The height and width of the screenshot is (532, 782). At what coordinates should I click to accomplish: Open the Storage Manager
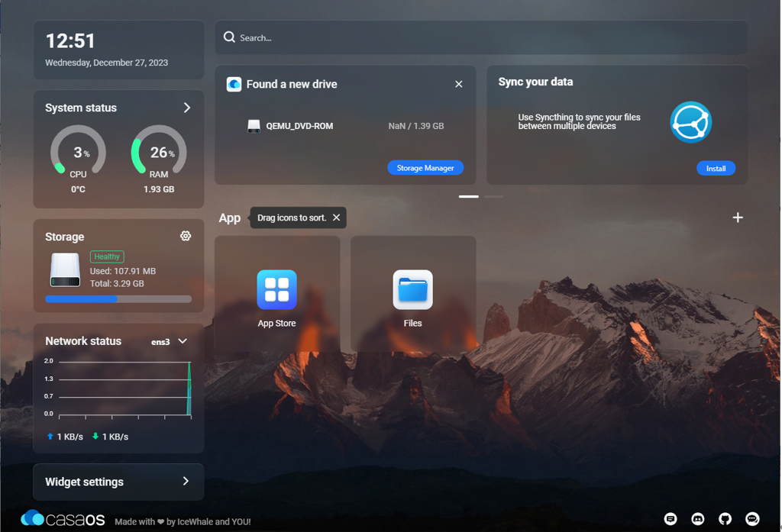(425, 168)
